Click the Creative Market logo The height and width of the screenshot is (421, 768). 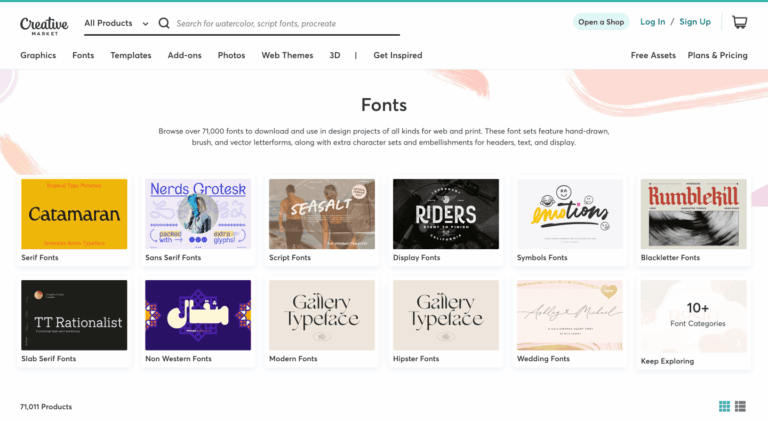pyautogui.click(x=44, y=26)
